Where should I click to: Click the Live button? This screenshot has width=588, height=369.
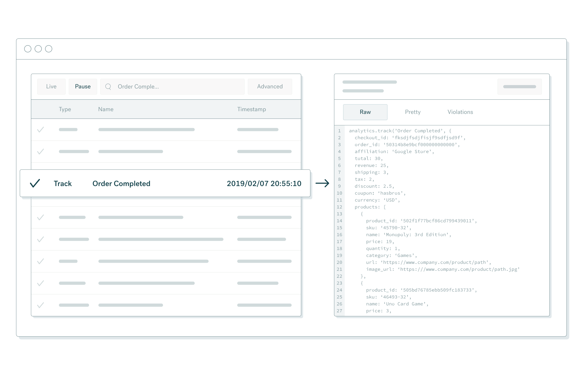click(x=51, y=86)
